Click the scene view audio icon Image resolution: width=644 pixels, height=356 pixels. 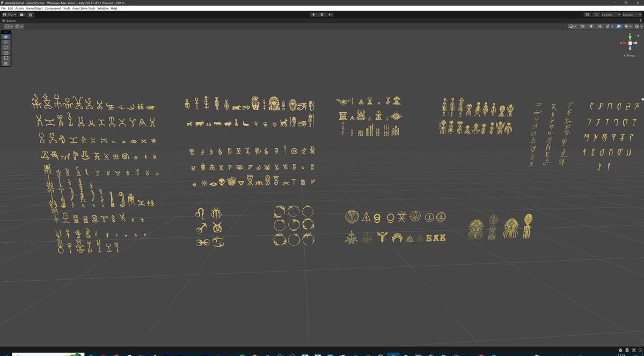(600, 26)
